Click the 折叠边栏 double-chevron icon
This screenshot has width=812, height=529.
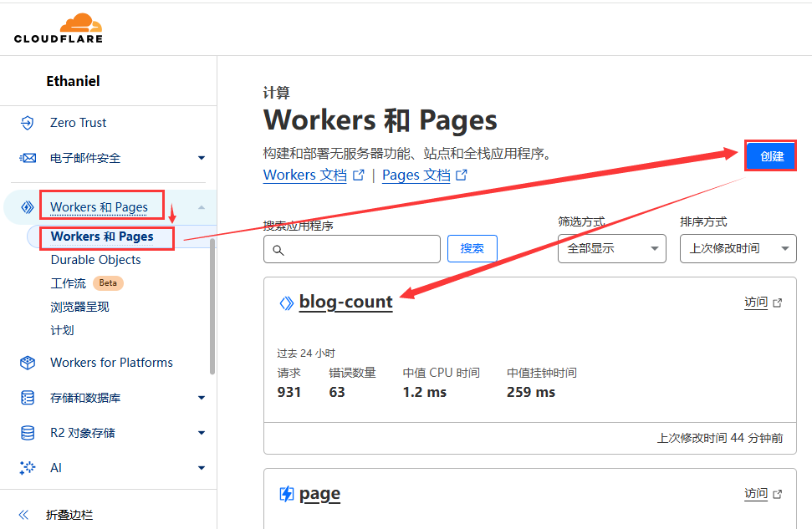(x=24, y=515)
